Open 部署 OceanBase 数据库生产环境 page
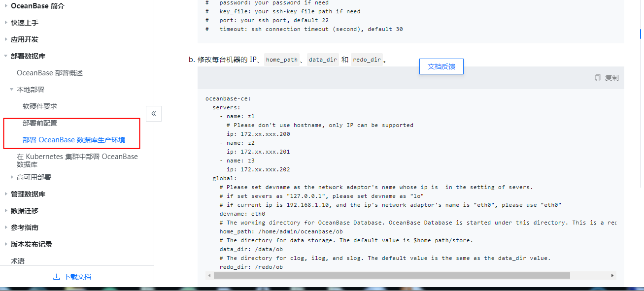 point(74,140)
